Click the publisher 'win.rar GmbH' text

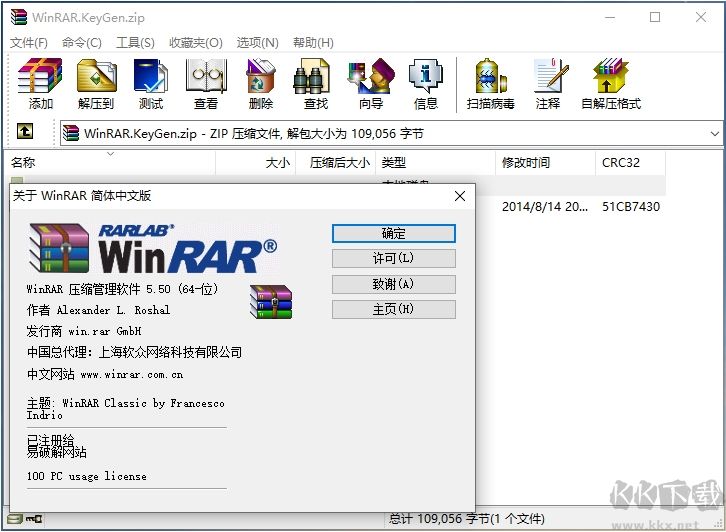click(x=105, y=331)
